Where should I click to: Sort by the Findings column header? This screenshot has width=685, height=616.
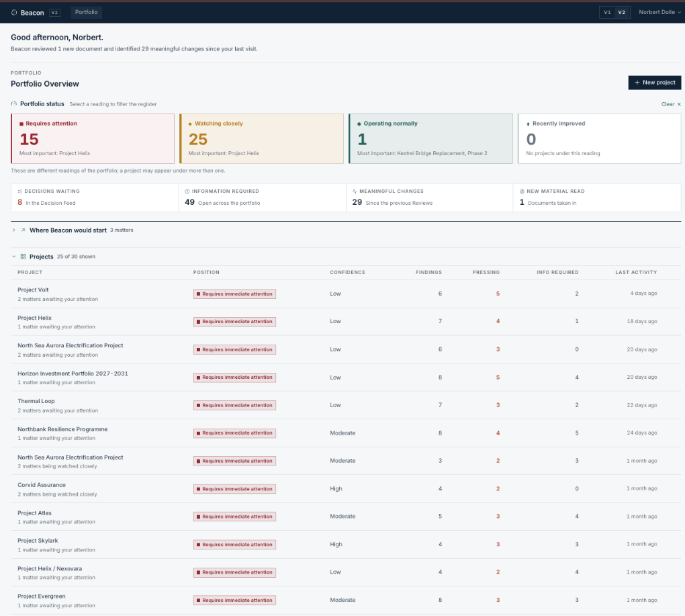pos(428,273)
